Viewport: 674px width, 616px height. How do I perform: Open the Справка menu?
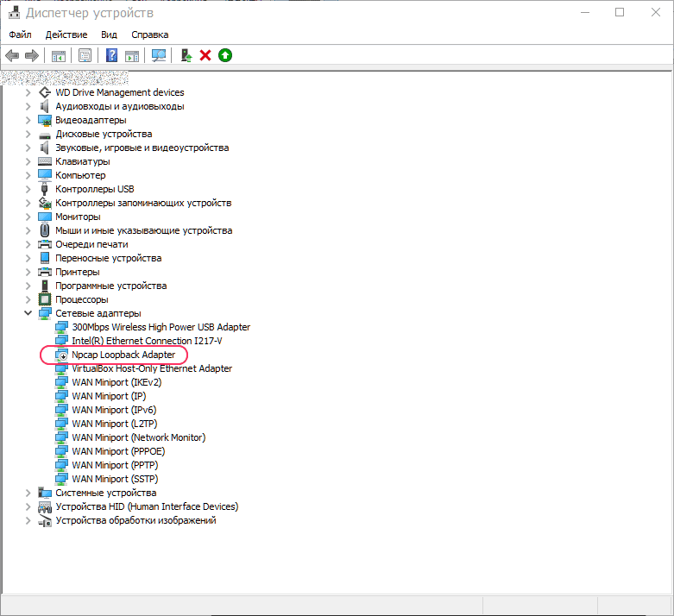pos(149,35)
